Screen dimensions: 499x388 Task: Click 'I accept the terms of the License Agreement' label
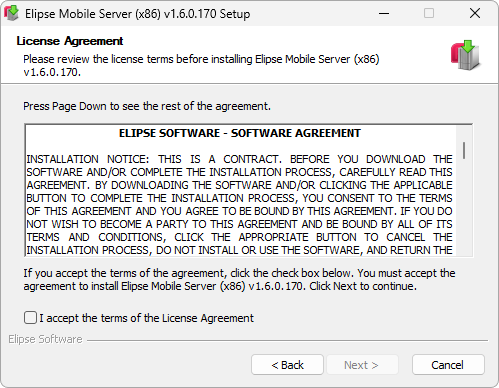click(x=147, y=318)
